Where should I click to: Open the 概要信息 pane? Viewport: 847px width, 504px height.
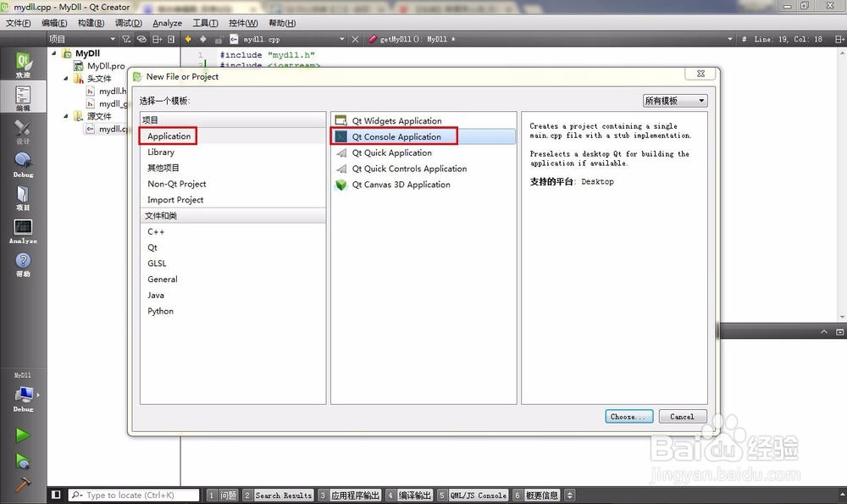[x=536, y=495]
